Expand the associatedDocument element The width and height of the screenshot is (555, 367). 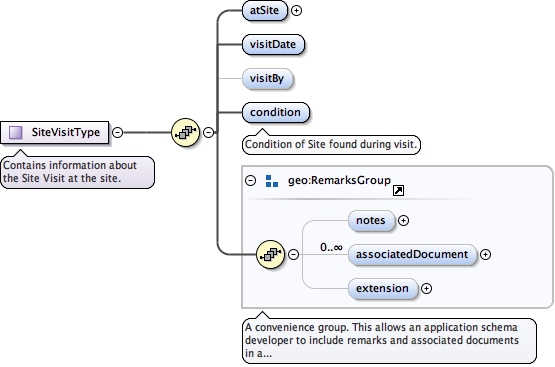coord(485,254)
